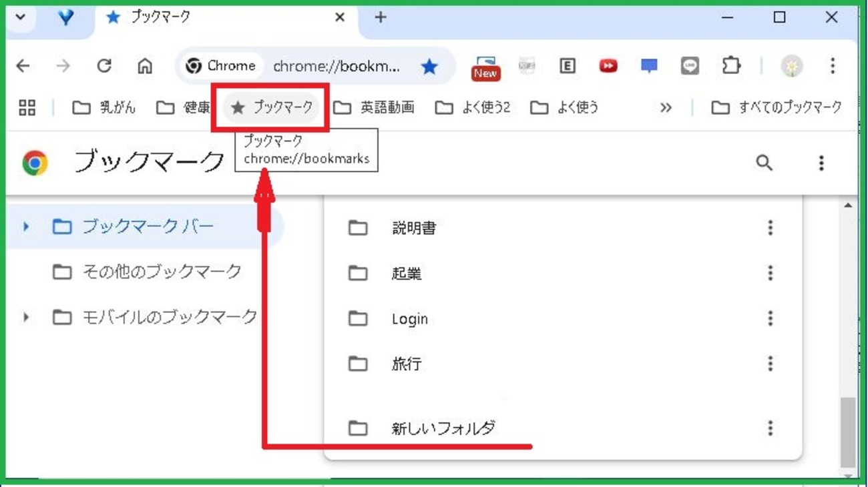Screen dimensions: 868x487
Task: Close the ブックマーク tab
Action: [340, 18]
